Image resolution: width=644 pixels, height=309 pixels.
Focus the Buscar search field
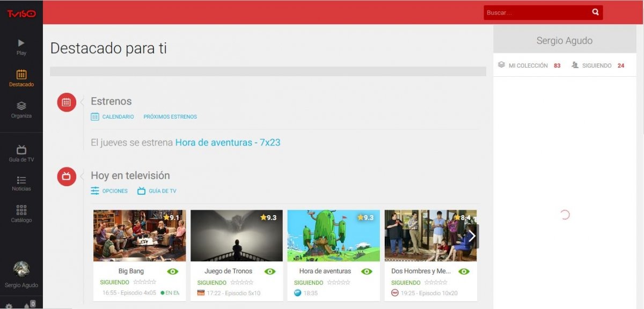pos(537,12)
